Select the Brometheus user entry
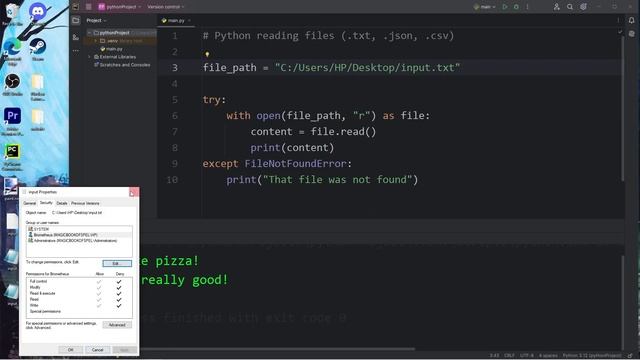Screen dimensions: 640x360 click(79, 235)
